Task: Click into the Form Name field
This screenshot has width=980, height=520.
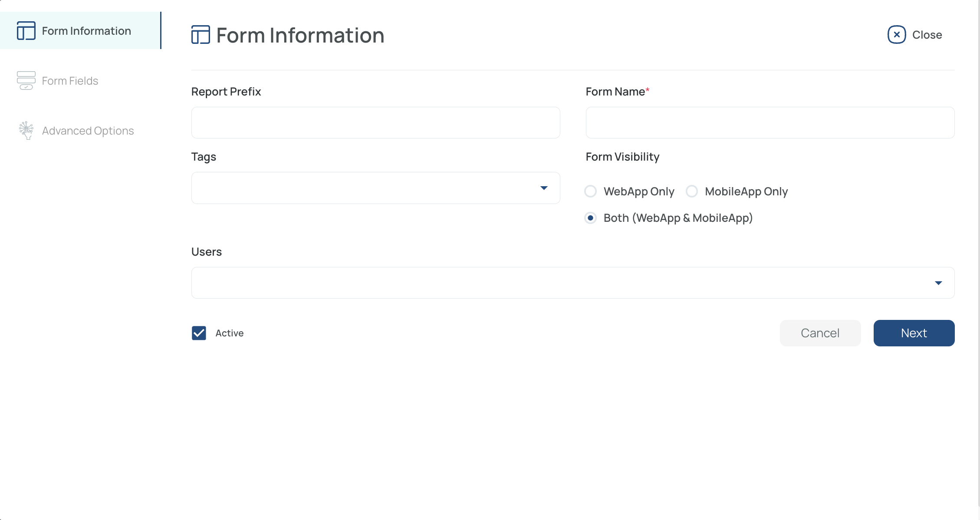Action: [x=770, y=122]
